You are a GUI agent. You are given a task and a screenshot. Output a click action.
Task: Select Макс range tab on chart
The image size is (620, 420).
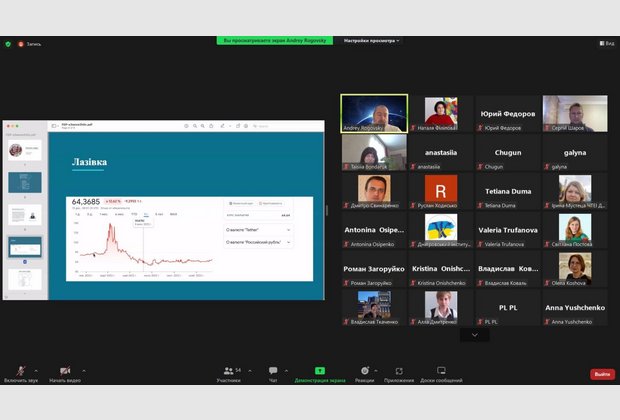pyautogui.click(x=173, y=214)
